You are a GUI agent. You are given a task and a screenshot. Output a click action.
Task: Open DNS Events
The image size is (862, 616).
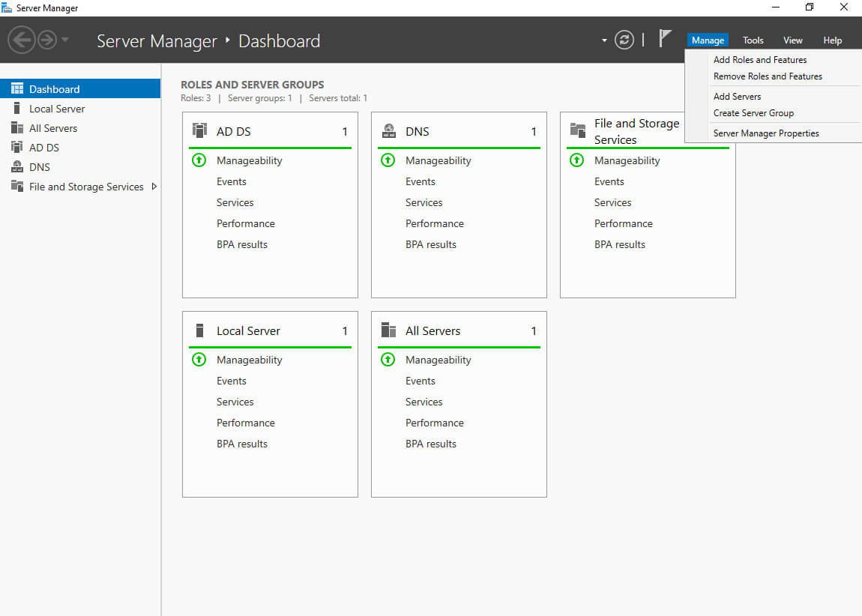click(420, 181)
